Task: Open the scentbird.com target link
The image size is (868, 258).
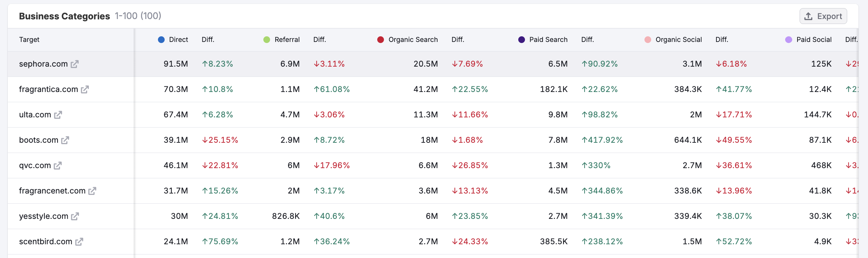Action: 45,241
